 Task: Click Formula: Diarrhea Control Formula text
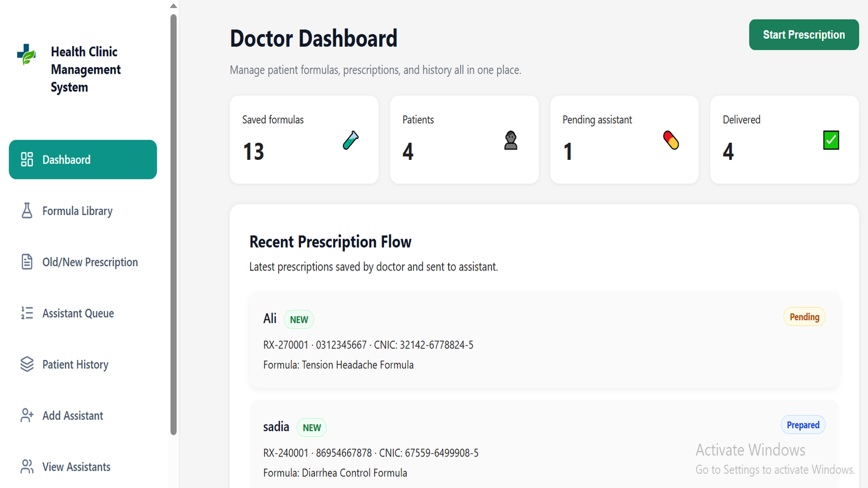coord(335,473)
